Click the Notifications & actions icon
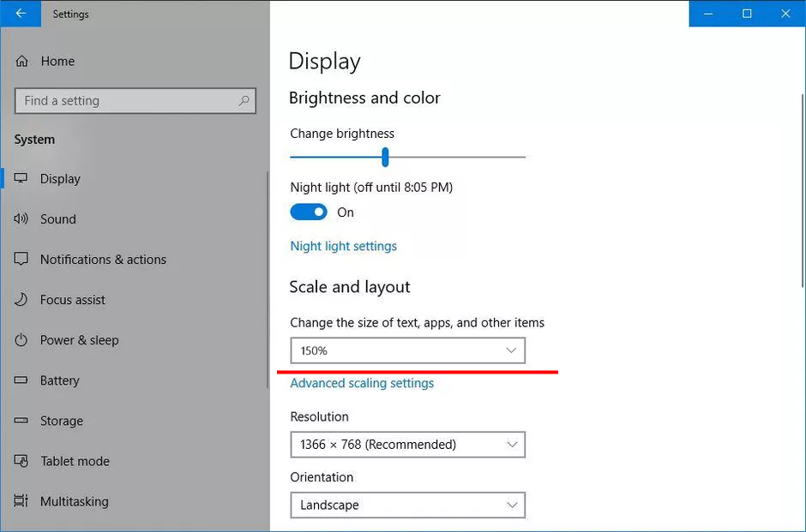The width and height of the screenshot is (806, 532). (21, 260)
